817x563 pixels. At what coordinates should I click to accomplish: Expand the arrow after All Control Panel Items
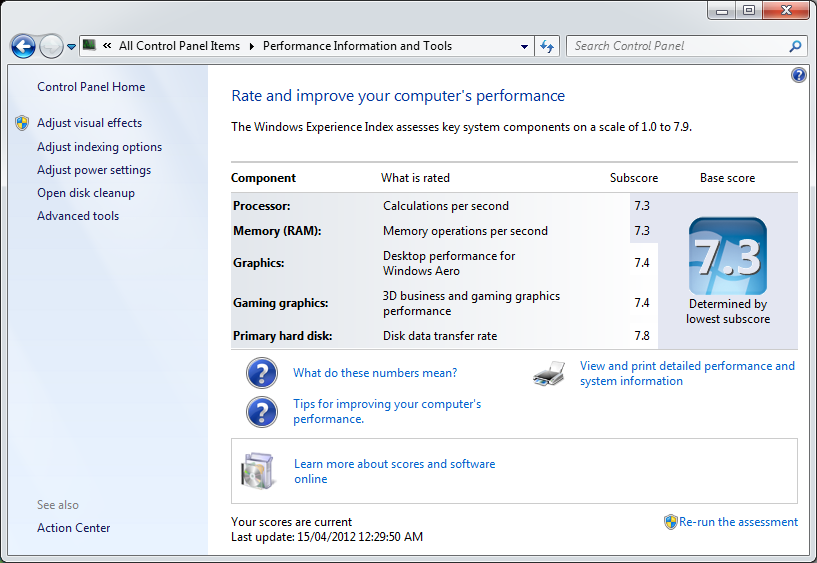[252, 46]
